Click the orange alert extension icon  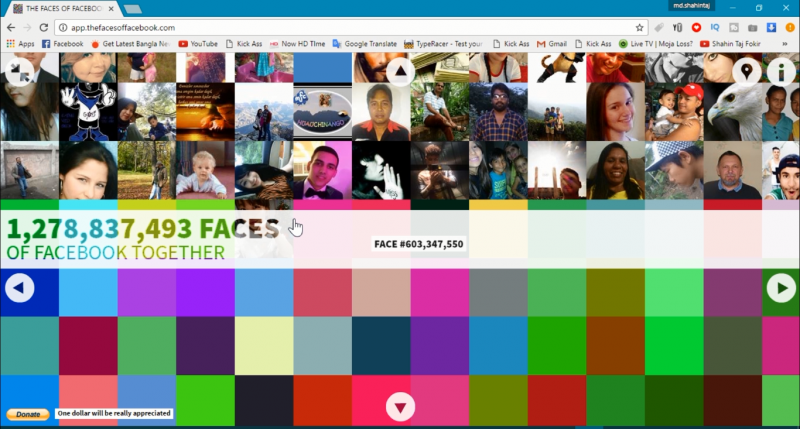coord(790,28)
